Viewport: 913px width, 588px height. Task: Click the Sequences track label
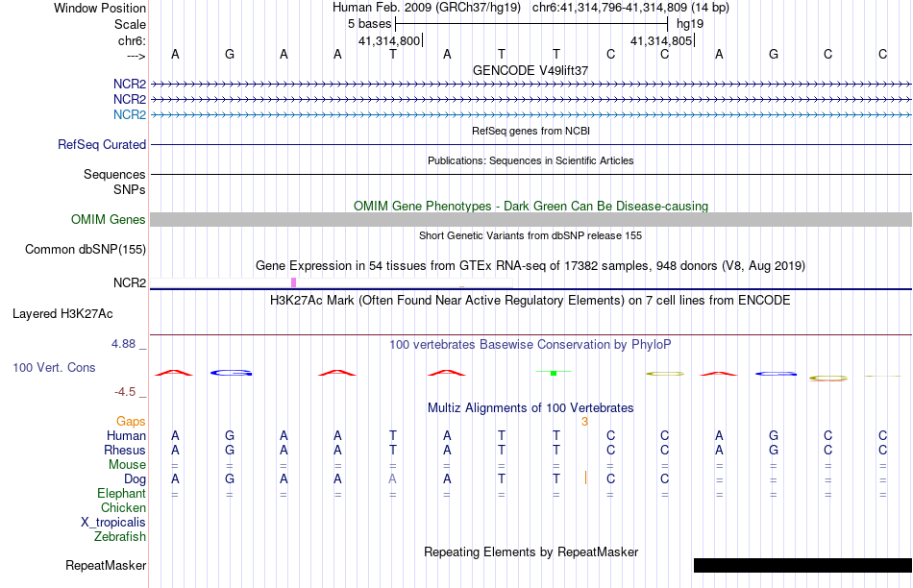tap(114, 175)
